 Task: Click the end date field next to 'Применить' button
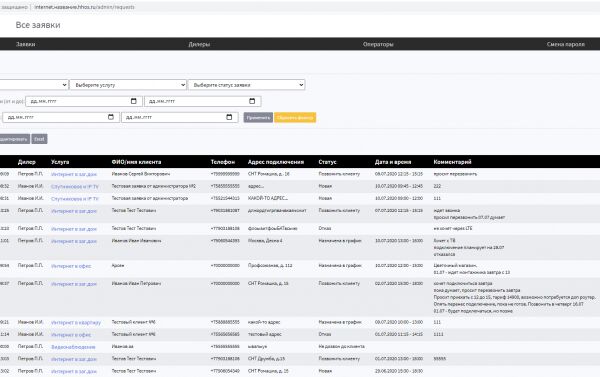(x=180, y=118)
